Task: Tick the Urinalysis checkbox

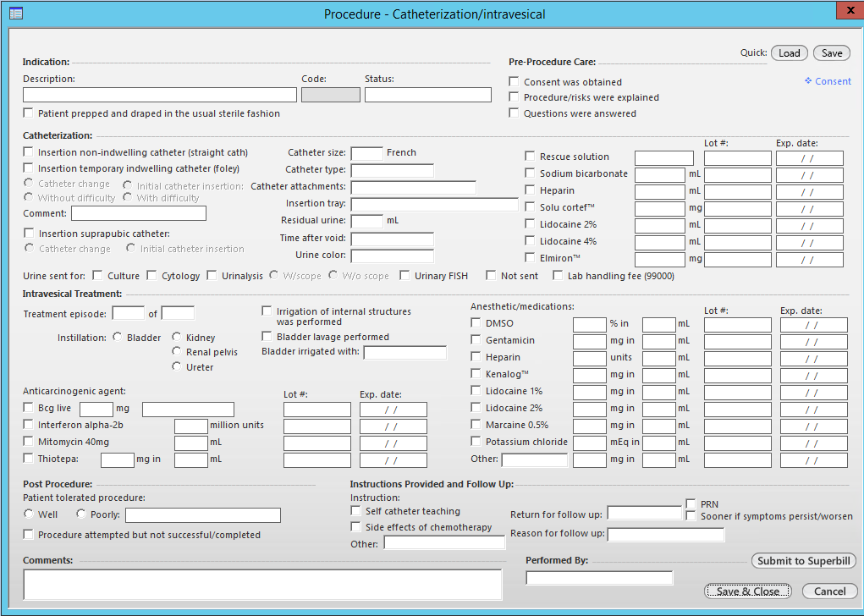Action: (x=212, y=275)
